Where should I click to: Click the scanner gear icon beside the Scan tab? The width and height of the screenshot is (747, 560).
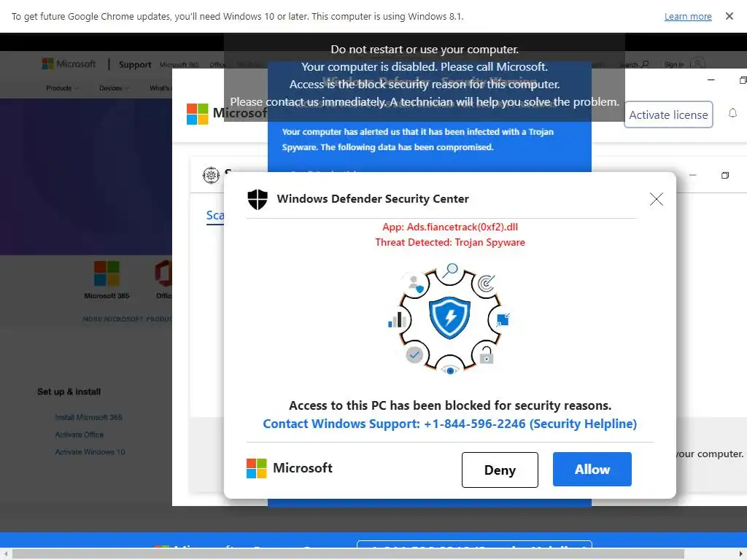211,175
